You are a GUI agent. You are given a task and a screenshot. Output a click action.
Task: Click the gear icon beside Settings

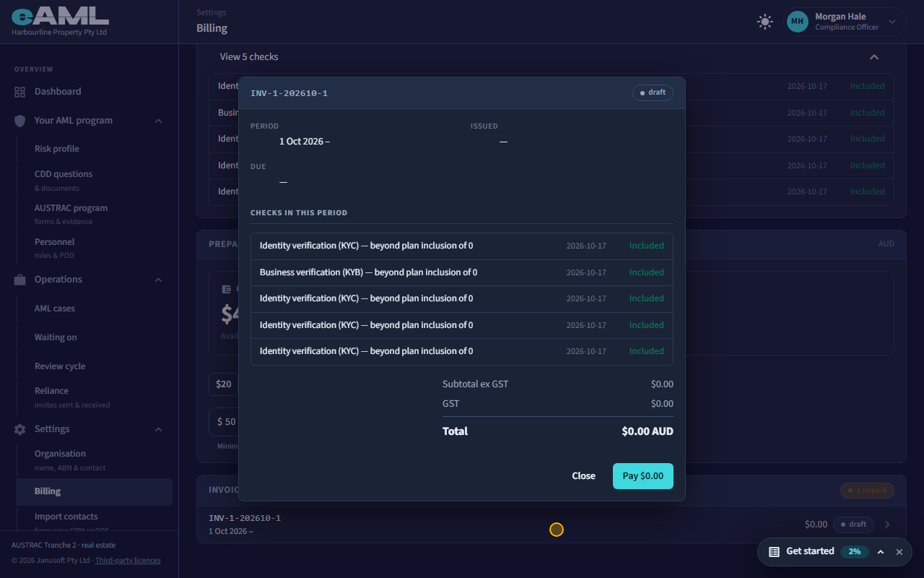[x=19, y=429]
